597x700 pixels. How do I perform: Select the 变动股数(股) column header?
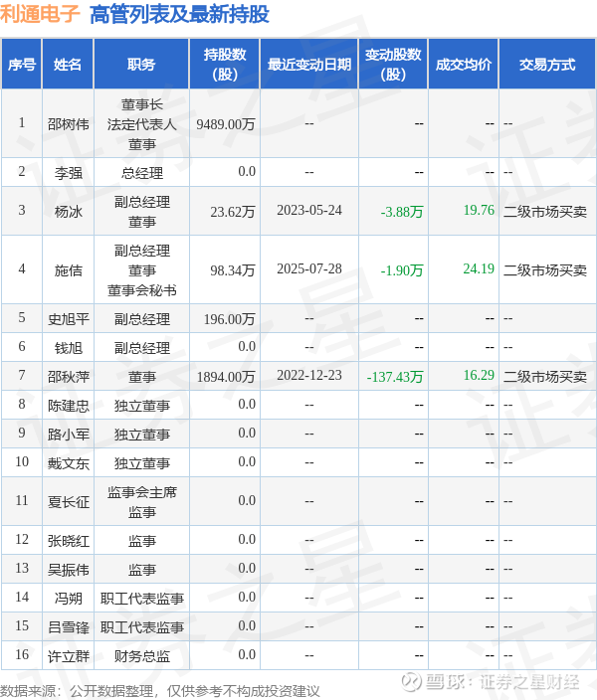point(393,65)
